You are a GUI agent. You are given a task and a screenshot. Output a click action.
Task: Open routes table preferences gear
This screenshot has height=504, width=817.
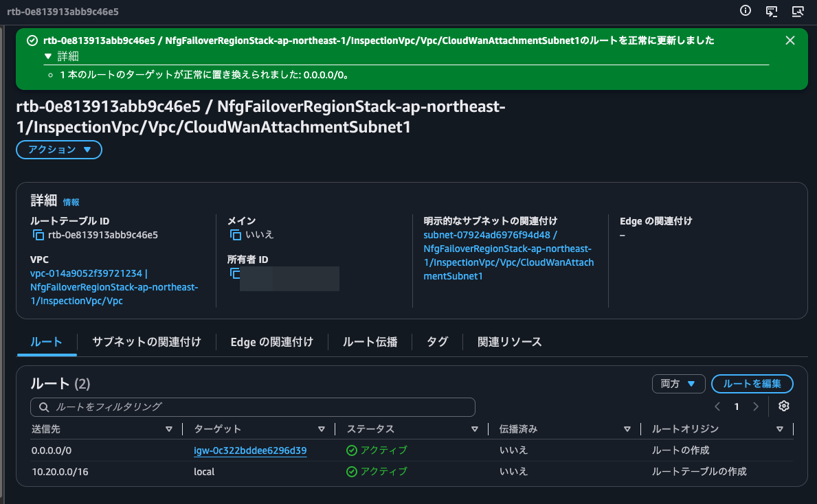click(x=783, y=406)
